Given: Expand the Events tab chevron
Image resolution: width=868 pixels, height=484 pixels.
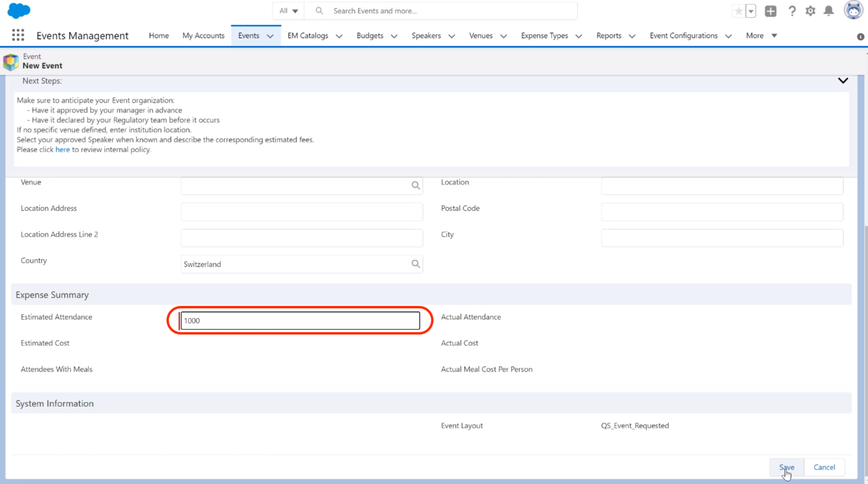Looking at the screenshot, I should point(270,36).
